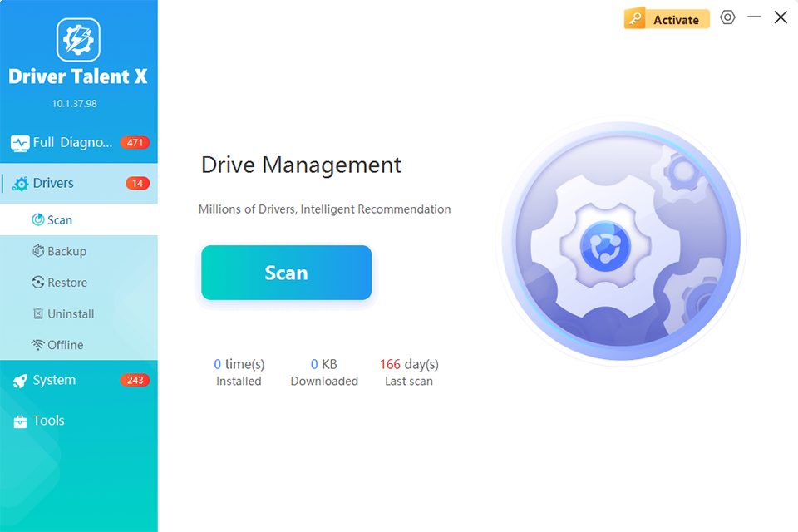Click the Drive Management heading

click(x=301, y=165)
